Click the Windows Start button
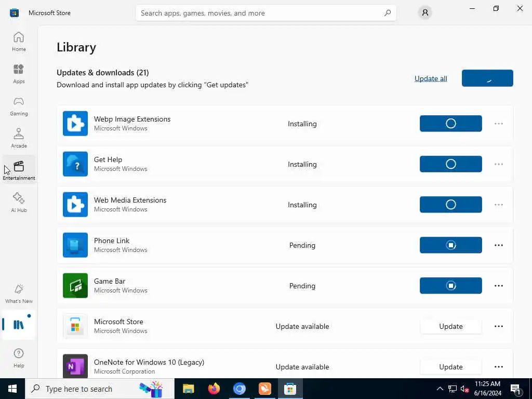The width and height of the screenshot is (532, 399). pyautogui.click(x=12, y=389)
